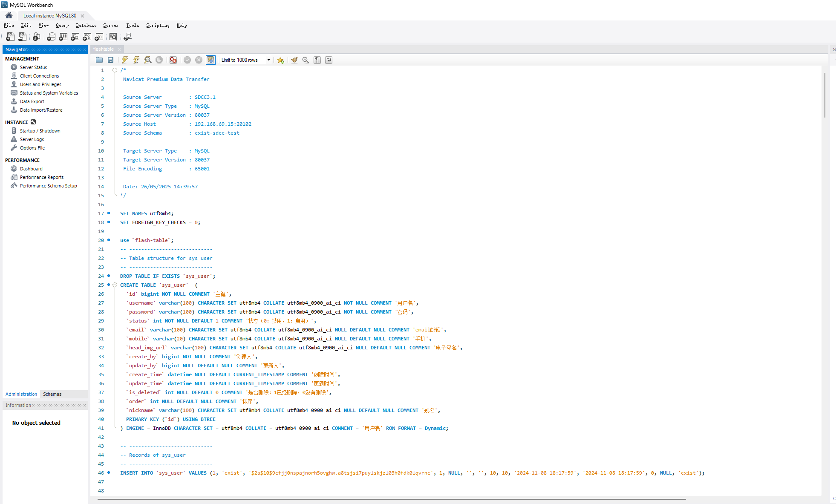
Task: Collapse the header comment block fold marker
Action: [115, 70]
